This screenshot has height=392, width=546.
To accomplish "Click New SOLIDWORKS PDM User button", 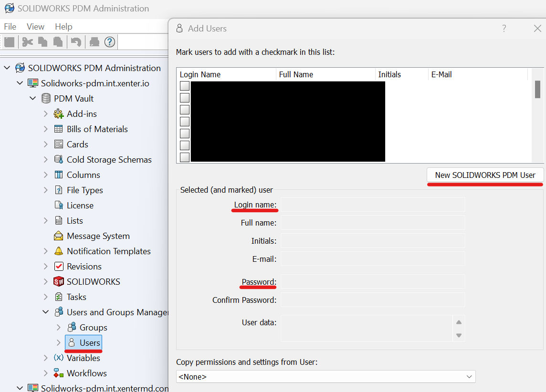I will pyautogui.click(x=485, y=175).
